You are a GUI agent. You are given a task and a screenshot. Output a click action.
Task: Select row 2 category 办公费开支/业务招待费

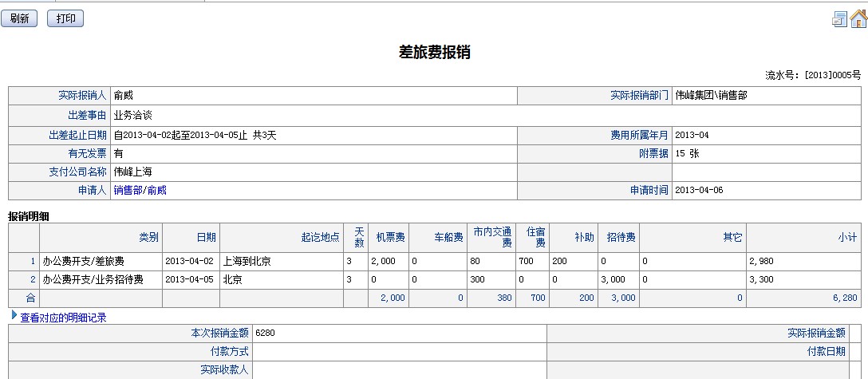93,280
